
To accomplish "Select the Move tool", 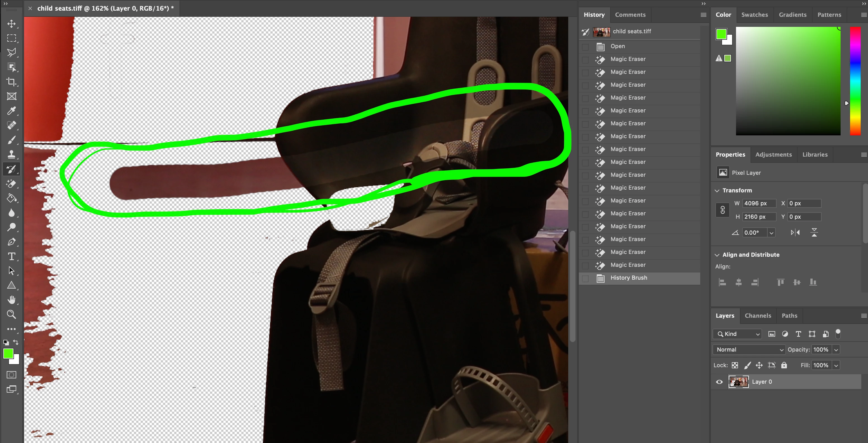I will (11, 24).
